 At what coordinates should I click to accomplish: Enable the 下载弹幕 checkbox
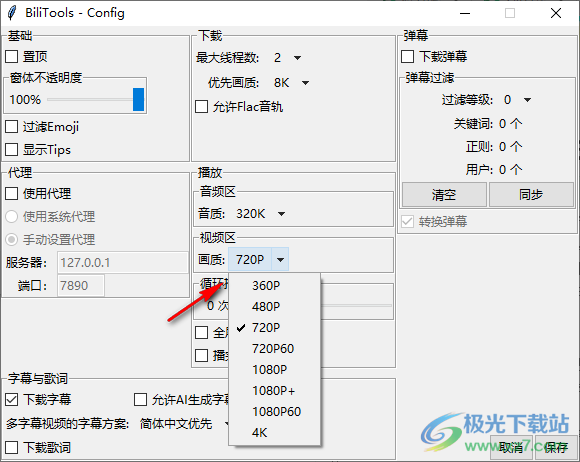pyautogui.click(x=408, y=57)
